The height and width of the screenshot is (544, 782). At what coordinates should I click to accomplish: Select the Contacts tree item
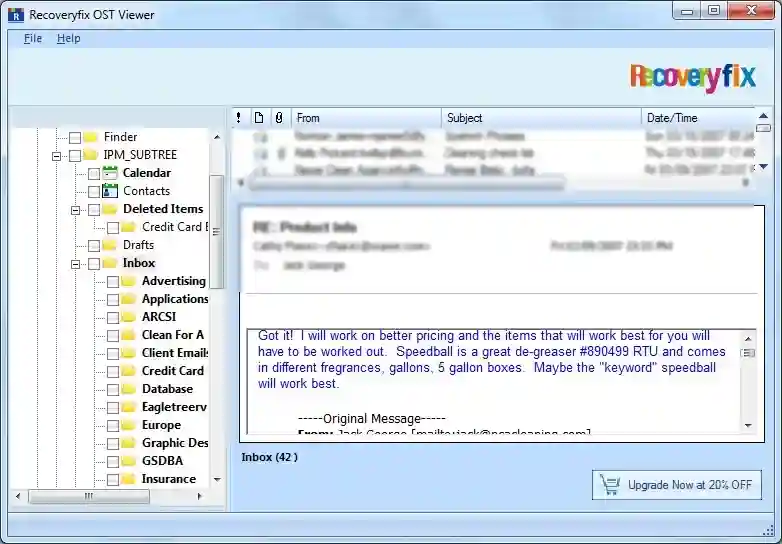tap(147, 191)
